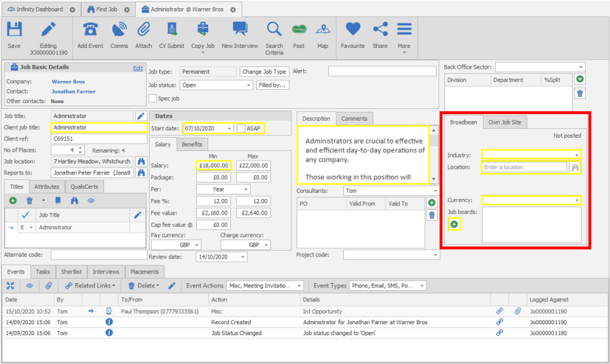This screenshot has width=610, height=364.
Task: Enable the Spec job checkbox
Action: (x=153, y=98)
